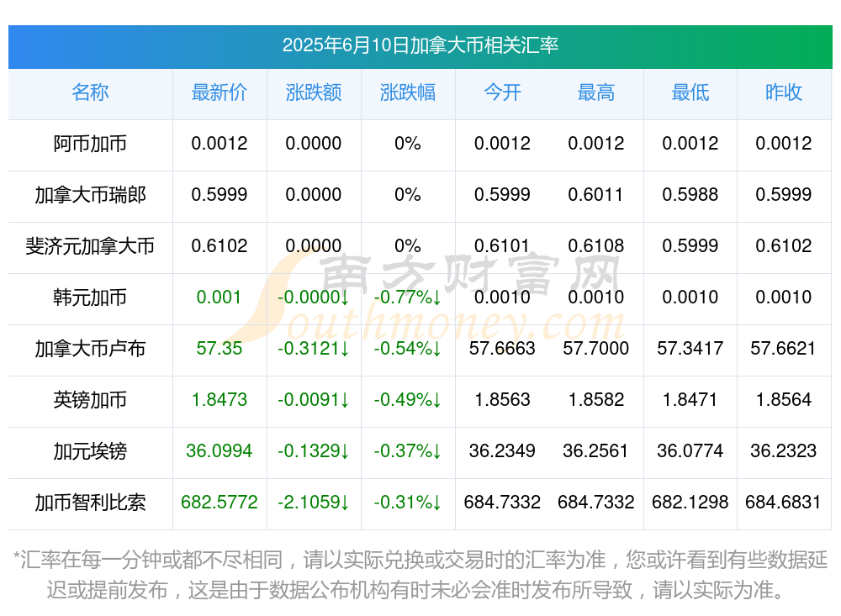Select the 加元埃镑 row name
This screenshot has height=616, width=841.
click(90, 451)
